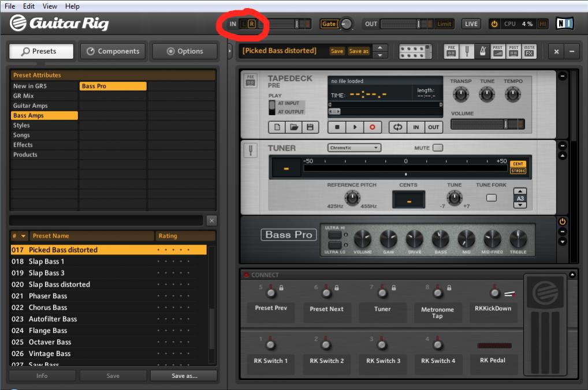Switch to the Components tab
The height and width of the screenshot is (390, 588).
point(113,51)
